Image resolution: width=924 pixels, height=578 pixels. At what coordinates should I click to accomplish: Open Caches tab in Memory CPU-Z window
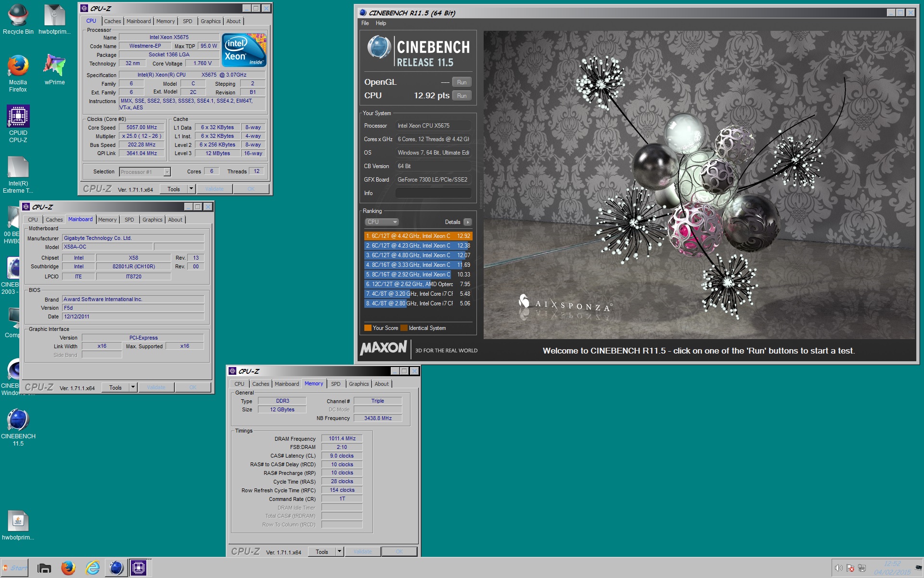260,384
